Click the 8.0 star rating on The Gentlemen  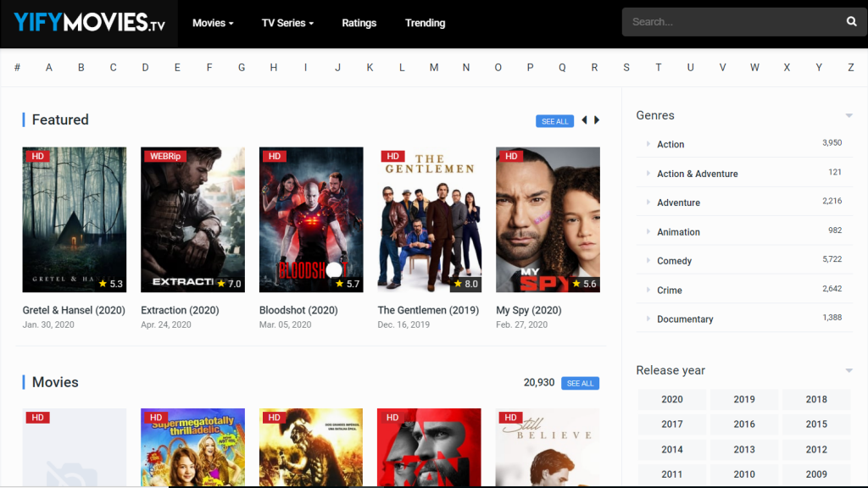coord(465,284)
